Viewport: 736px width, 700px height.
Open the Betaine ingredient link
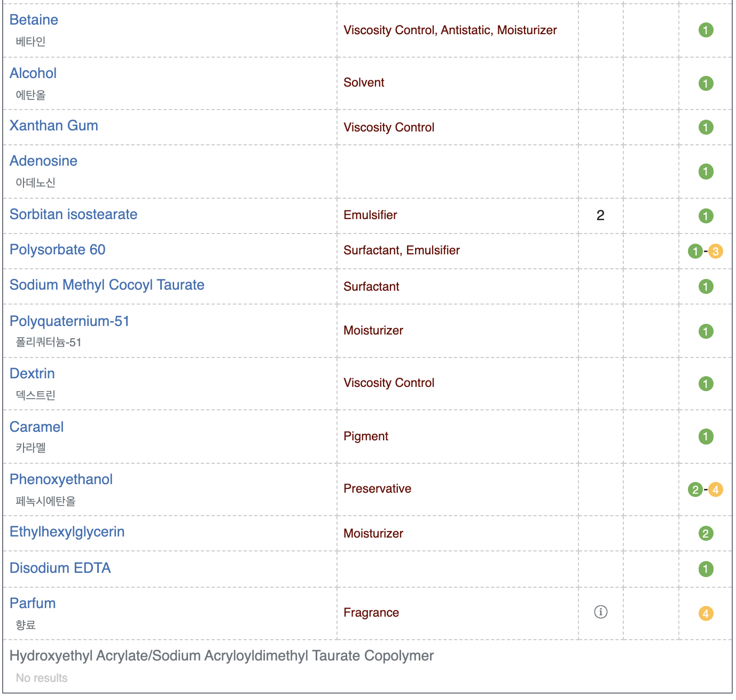34,20
